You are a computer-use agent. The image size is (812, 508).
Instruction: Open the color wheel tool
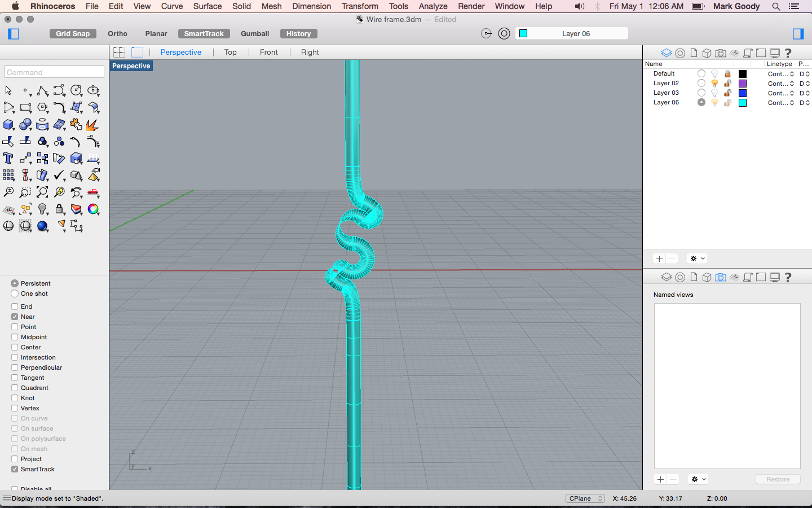tap(93, 209)
